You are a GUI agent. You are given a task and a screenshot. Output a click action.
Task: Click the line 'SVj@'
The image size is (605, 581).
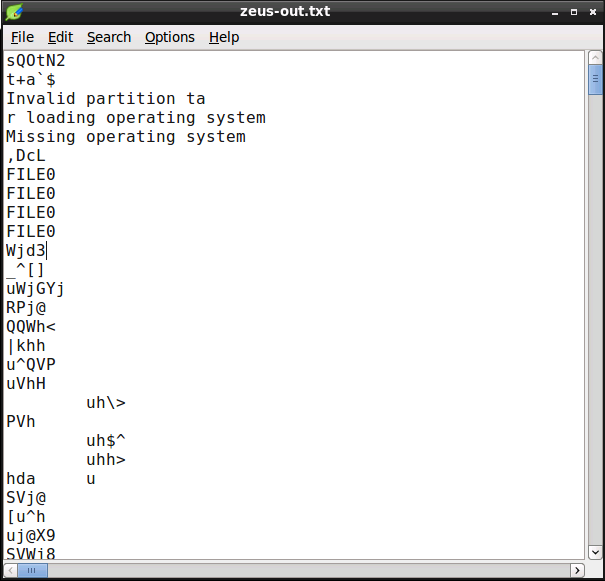(26, 498)
